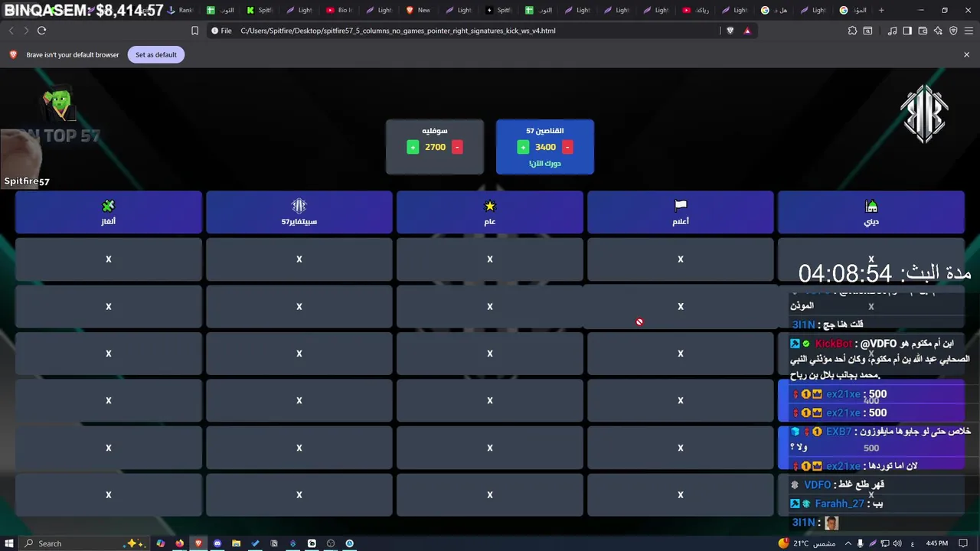The image size is (980, 551).
Task: Open Leo AI sparkle icon
Action: coord(938,31)
